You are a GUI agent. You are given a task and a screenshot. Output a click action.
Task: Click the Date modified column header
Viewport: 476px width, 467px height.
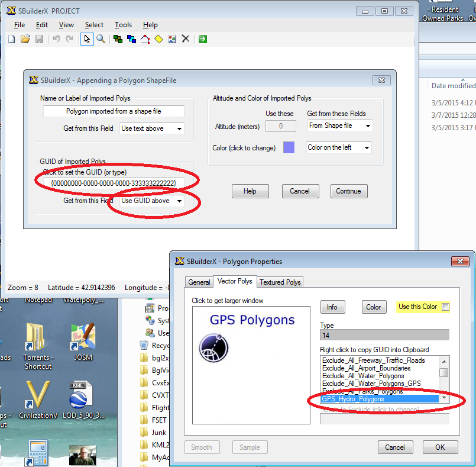point(453,86)
